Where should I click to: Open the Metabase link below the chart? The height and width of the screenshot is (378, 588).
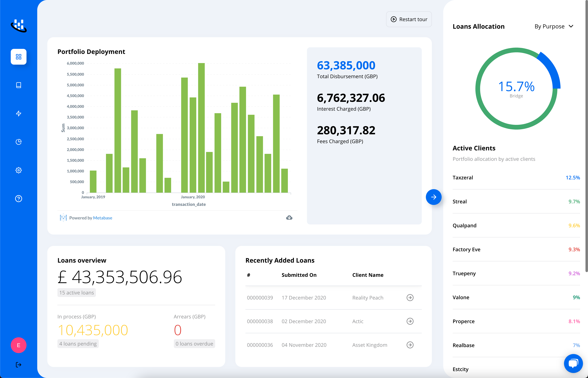tap(102, 218)
